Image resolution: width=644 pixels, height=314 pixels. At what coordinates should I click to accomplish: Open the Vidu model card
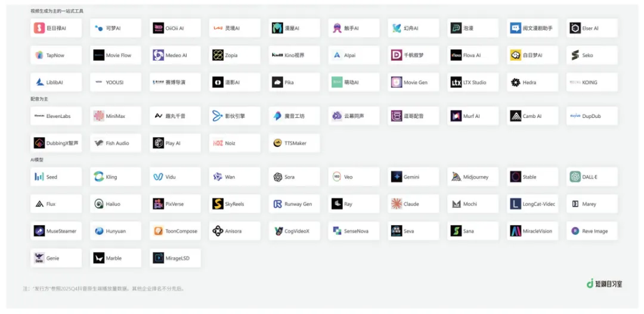(175, 176)
